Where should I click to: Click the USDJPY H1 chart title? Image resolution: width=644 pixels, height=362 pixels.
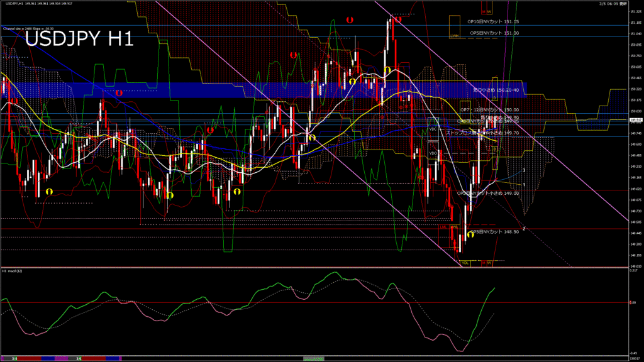tap(79, 40)
